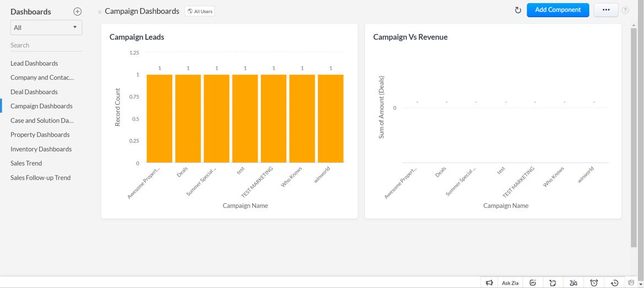644x288 pixels.
Task: Click the Add Component button
Action: [x=558, y=10]
